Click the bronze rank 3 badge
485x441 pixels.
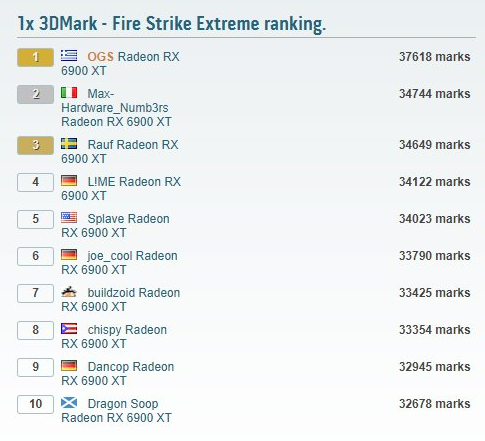tap(35, 145)
